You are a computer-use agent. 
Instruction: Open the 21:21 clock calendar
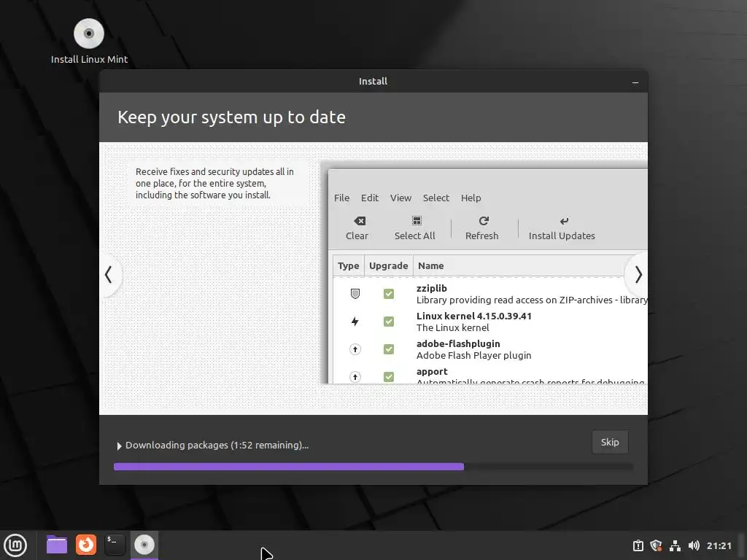[x=719, y=545]
